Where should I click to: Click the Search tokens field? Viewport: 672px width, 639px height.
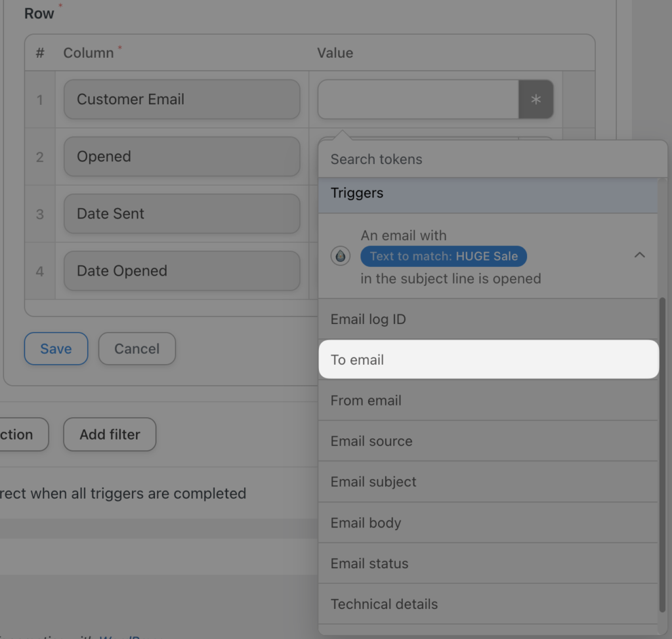[x=492, y=159]
